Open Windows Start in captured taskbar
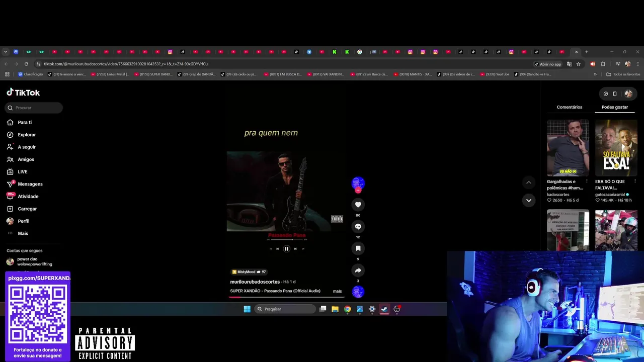Viewport: 644px width, 362px height. 247,309
